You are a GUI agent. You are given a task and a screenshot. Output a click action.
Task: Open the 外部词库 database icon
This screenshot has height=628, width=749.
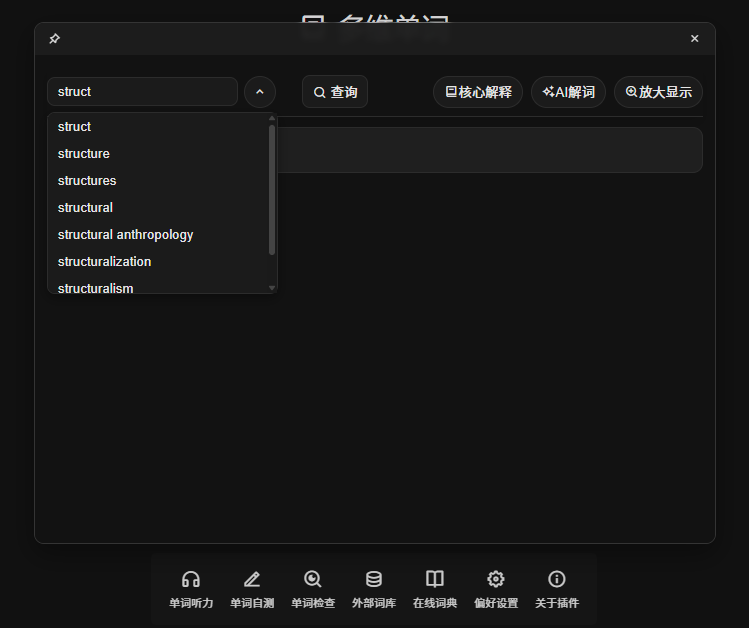click(x=374, y=580)
